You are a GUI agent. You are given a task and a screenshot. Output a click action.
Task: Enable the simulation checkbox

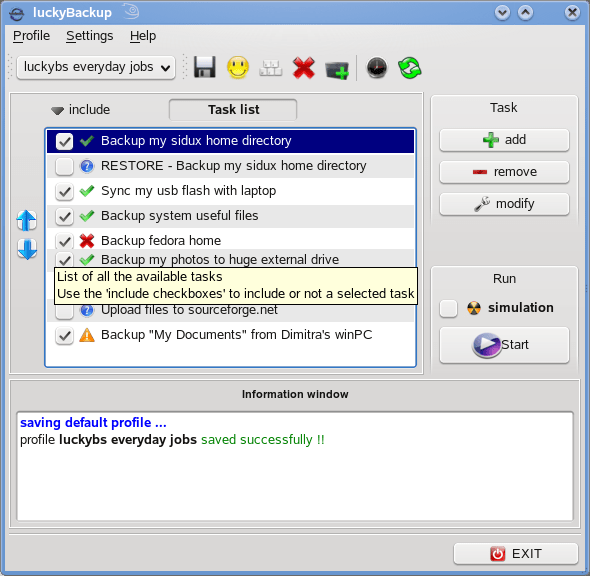click(x=449, y=309)
